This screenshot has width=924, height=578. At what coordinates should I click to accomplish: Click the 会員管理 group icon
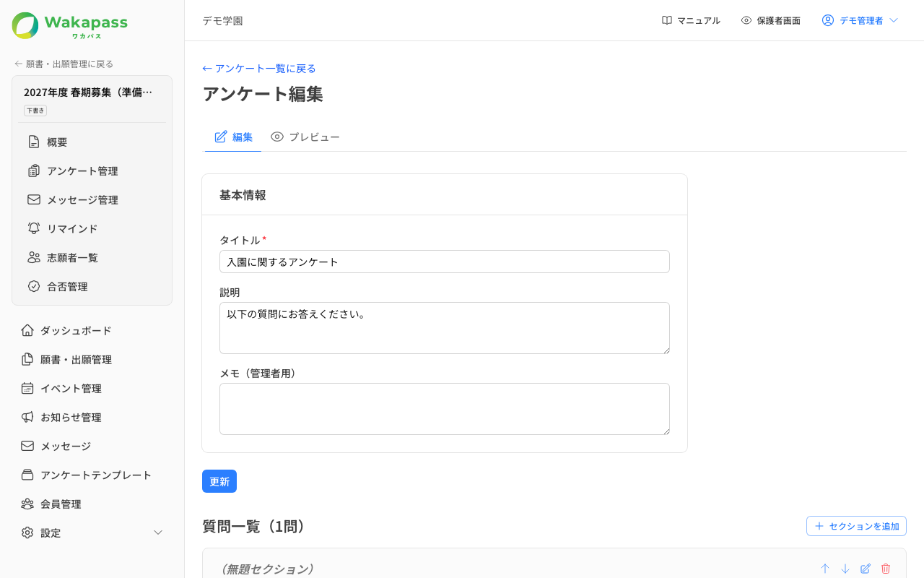click(x=27, y=504)
